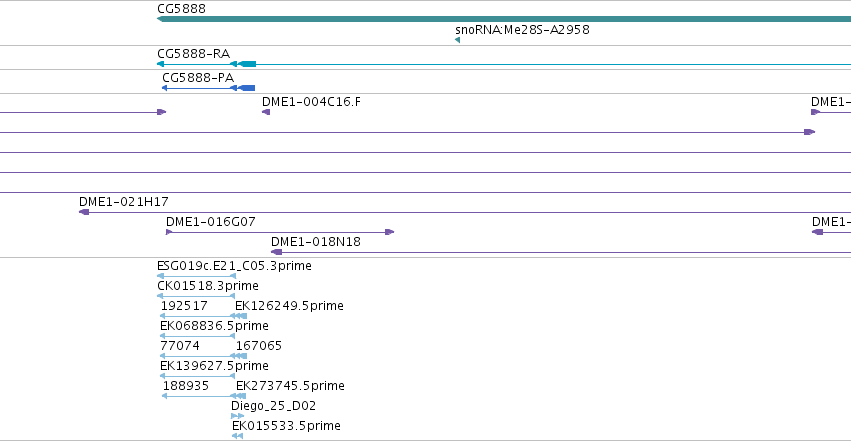This screenshot has width=851, height=441.
Task: Click the CK01518.3prime EST feature line
Action: [x=196, y=296]
